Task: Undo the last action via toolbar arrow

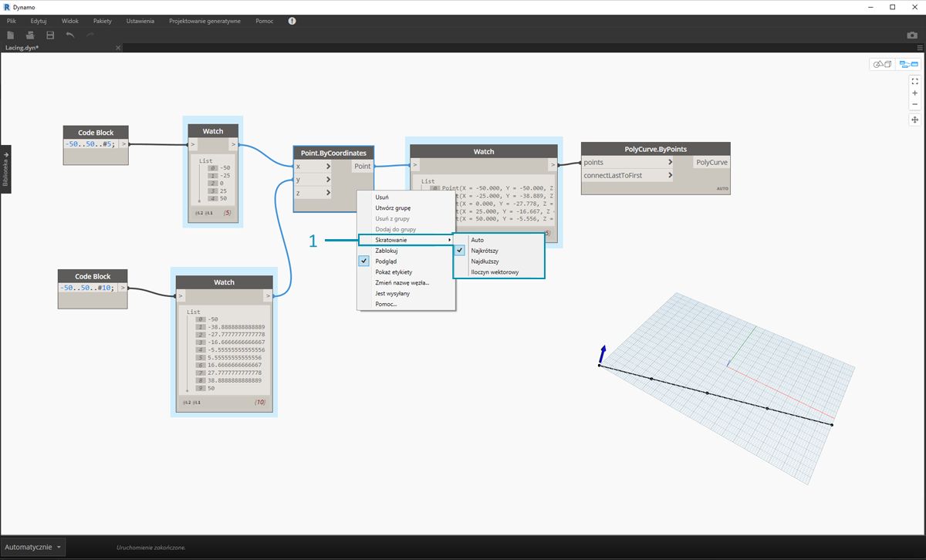Action: tap(70, 35)
